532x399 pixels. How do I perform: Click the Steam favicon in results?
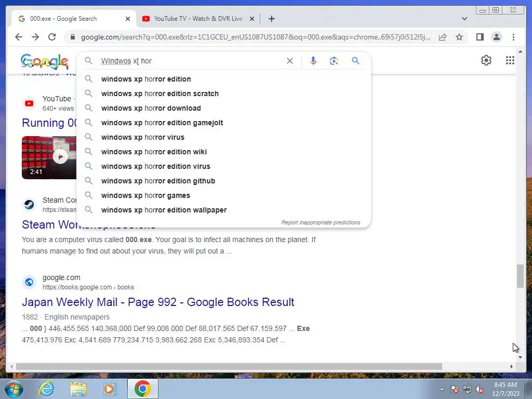(29, 205)
